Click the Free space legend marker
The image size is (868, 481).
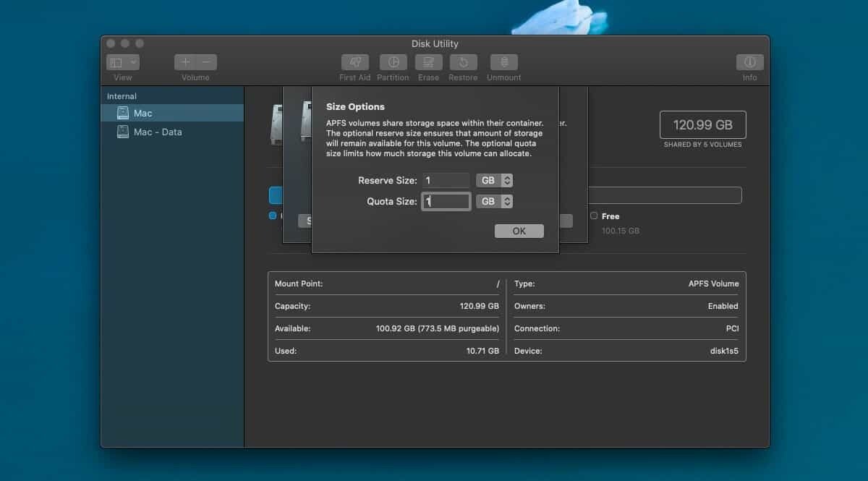[x=594, y=216]
